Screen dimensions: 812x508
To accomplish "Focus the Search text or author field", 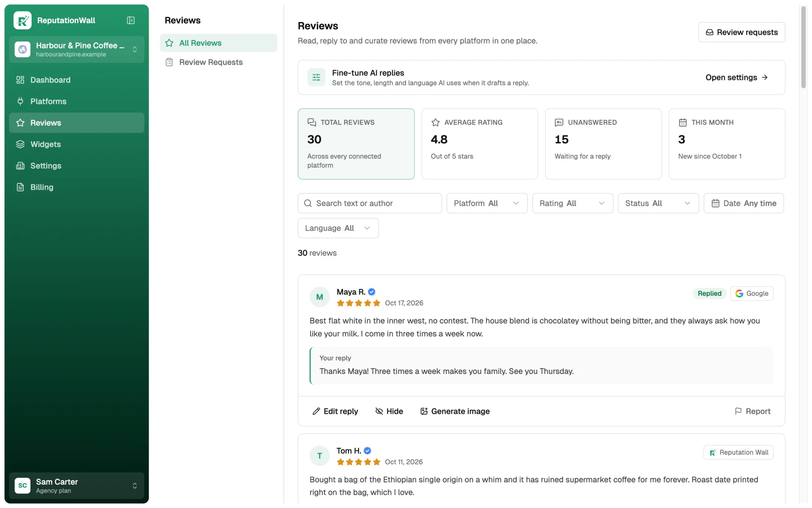I will (370, 203).
